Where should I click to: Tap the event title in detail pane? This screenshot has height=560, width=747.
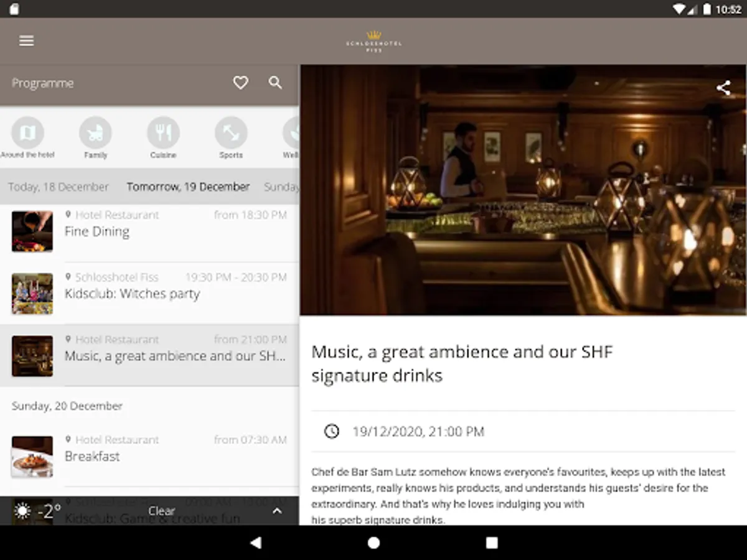462,363
